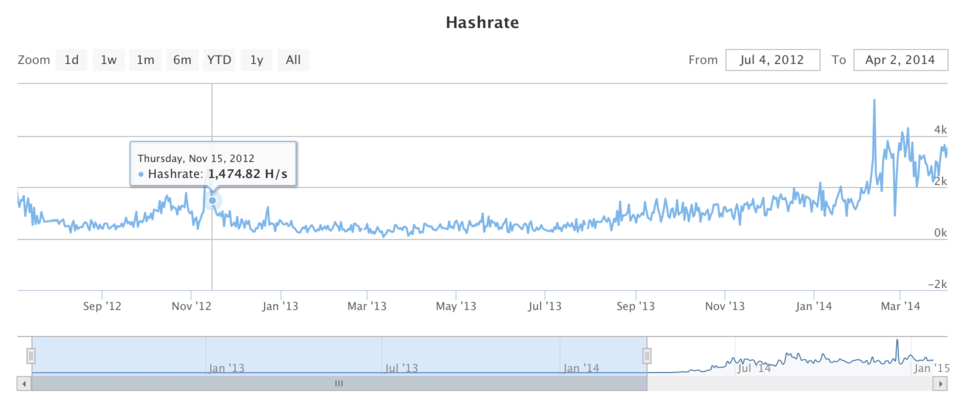The image size is (965, 417).
Task: Click the navigator right handle grip
Action: pyautogui.click(x=647, y=355)
